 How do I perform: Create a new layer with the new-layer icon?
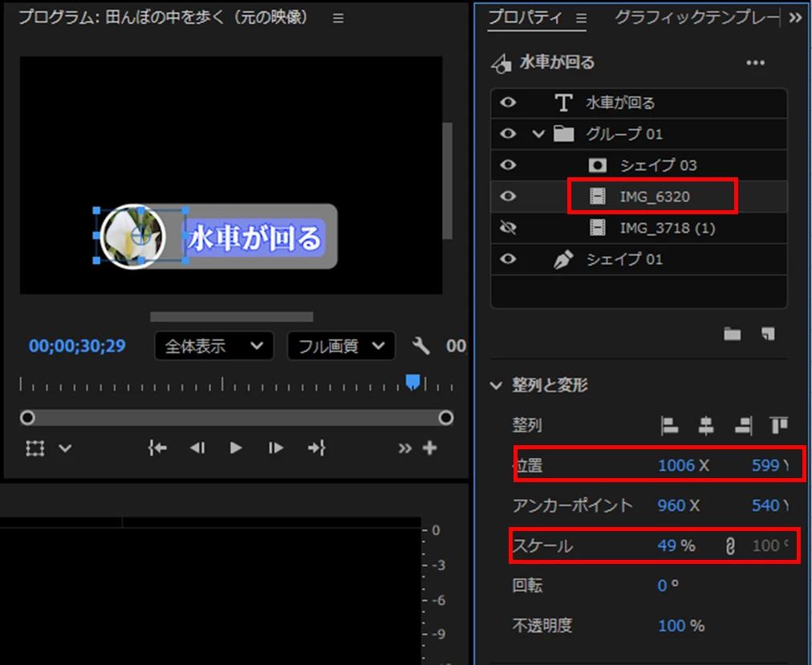click(768, 334)
